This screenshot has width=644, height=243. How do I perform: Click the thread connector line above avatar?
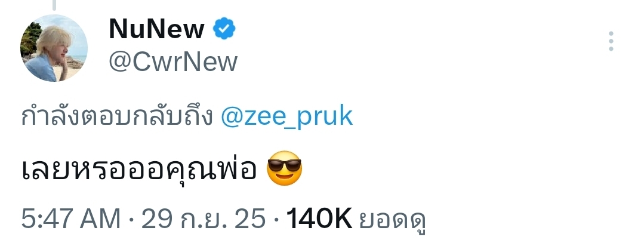54,5
